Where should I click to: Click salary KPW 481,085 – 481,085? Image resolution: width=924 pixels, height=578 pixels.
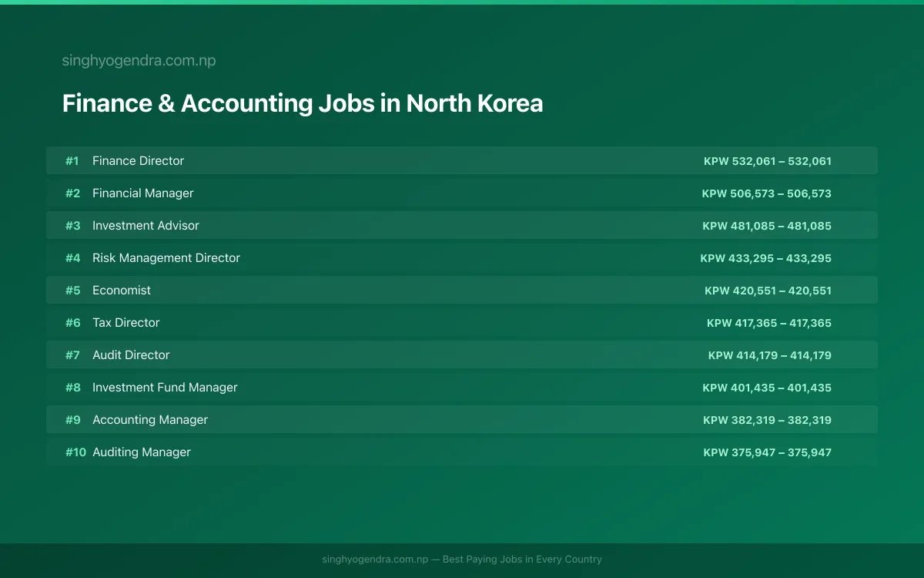(767, 226)
